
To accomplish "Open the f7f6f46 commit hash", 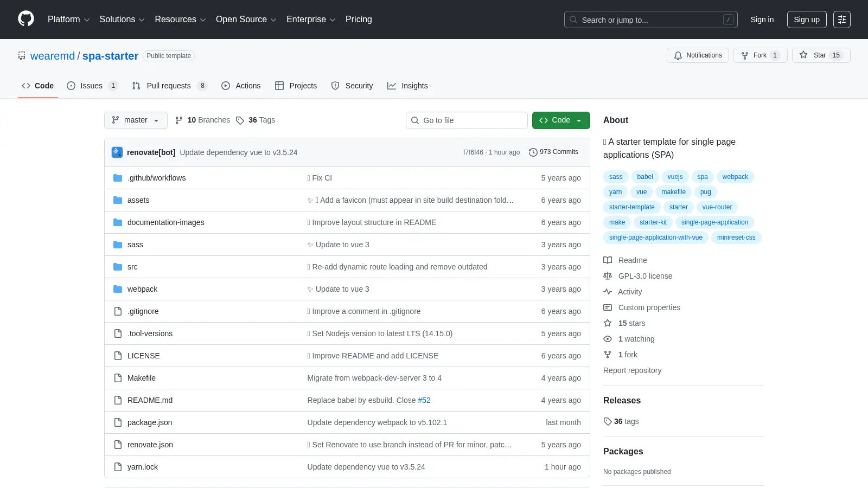I will click(473, 152).
